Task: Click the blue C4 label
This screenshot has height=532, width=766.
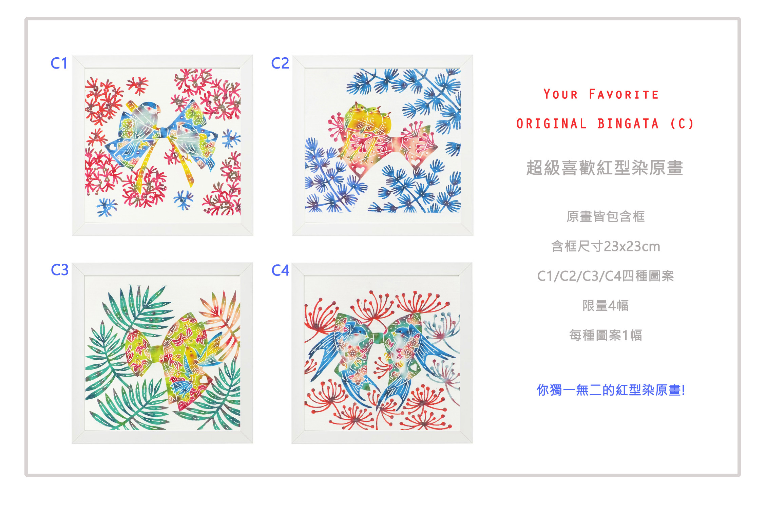Action: tap(280, 270)
